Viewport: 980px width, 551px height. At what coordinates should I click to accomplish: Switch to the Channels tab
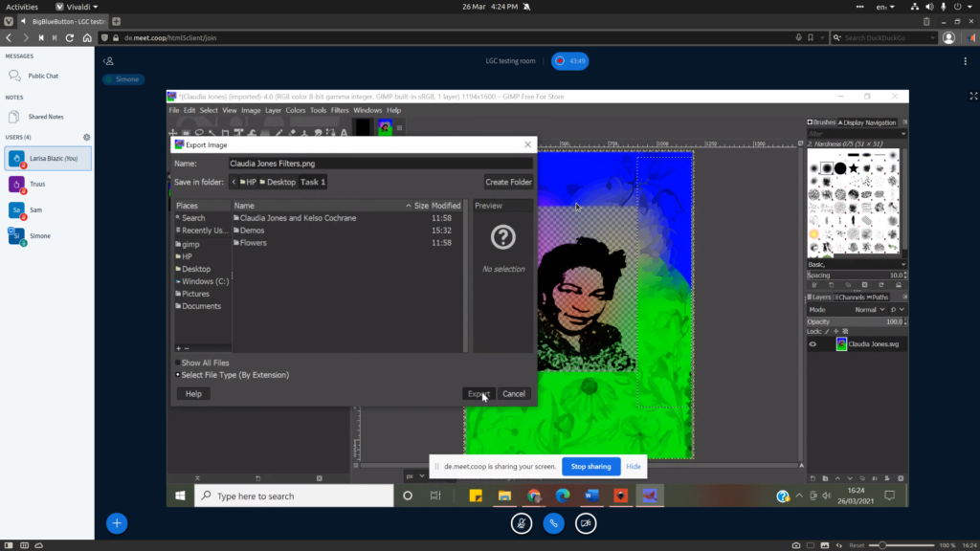tap(850, 298)
